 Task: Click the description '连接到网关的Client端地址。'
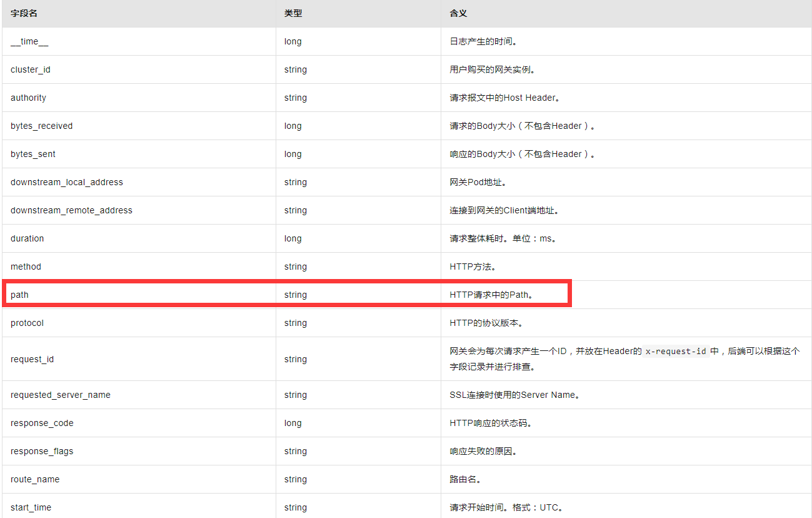pos(504,210)
